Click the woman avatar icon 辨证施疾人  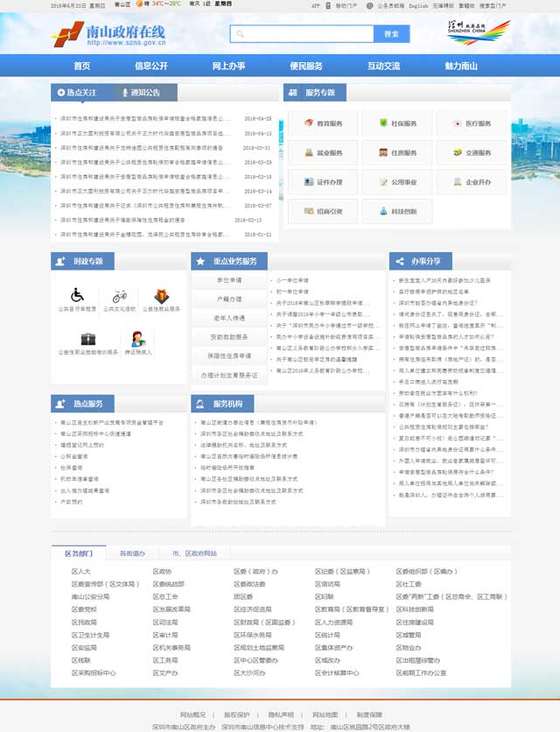click(x=137, y=339)
